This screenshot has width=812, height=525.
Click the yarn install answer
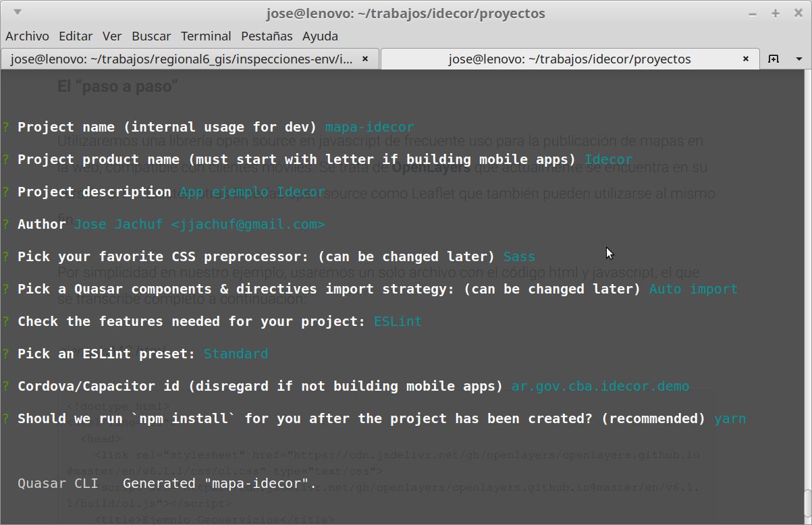730,418
